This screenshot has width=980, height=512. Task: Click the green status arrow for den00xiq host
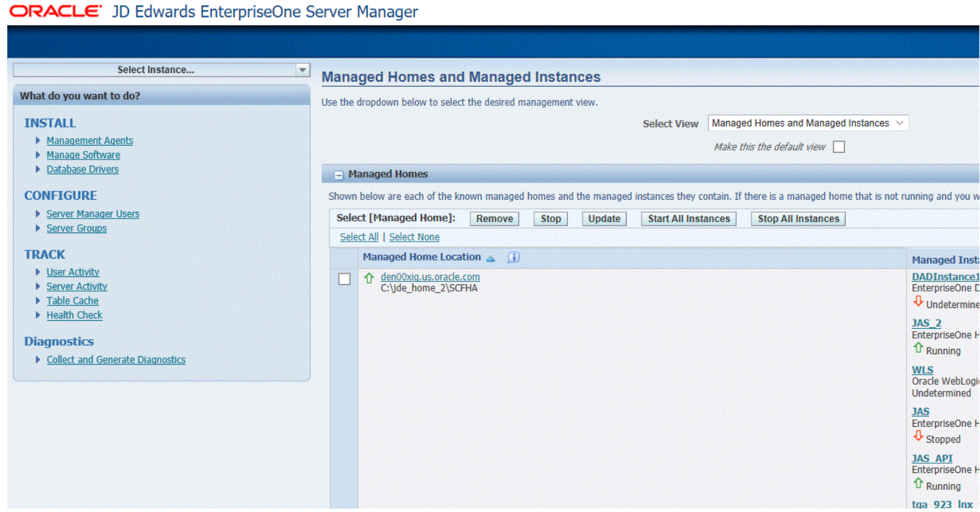pyautogui.click(x=369, y=278)
